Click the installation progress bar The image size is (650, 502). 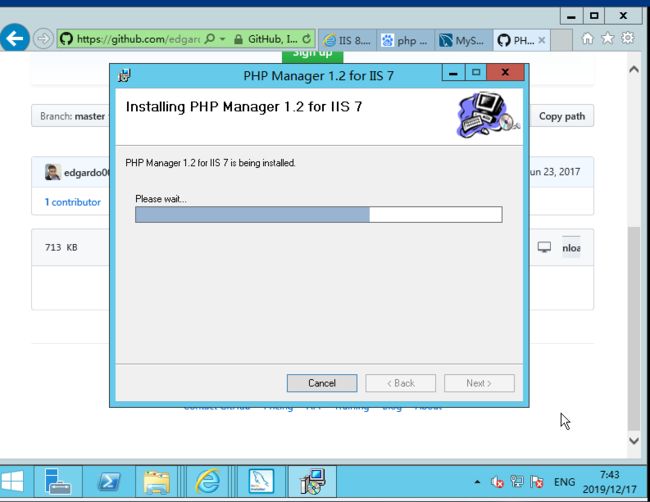[318, 214]
